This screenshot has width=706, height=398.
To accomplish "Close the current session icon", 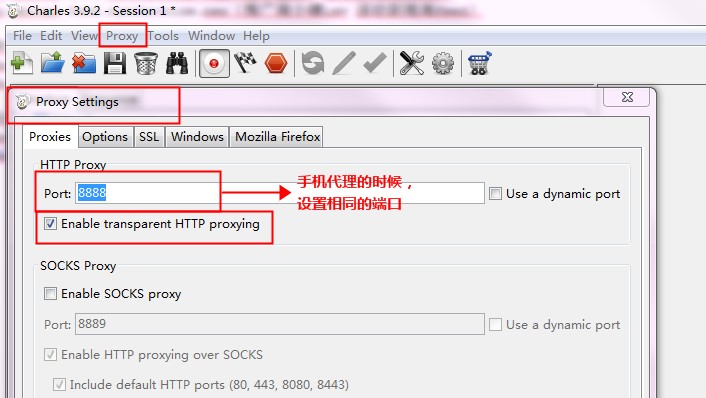I will click(x=84, y=63).
